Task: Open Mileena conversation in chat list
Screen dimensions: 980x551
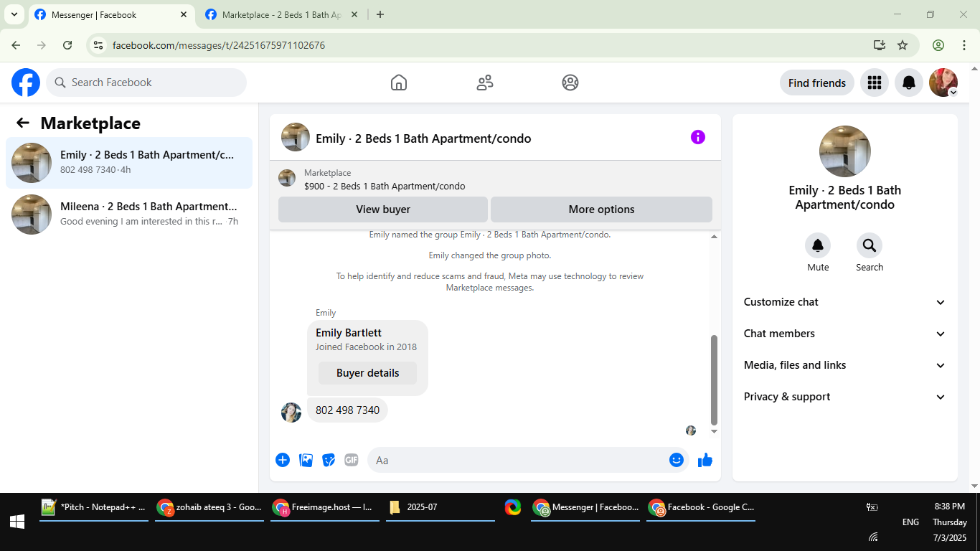Action: click(129, 215)
